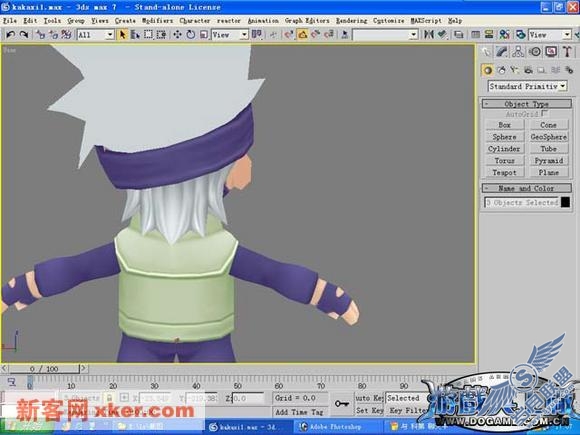The width and height of the screenshot is (580, 435).
Task: Toggle the highlighted Angle Snap button
Action: tap(303, 34)
